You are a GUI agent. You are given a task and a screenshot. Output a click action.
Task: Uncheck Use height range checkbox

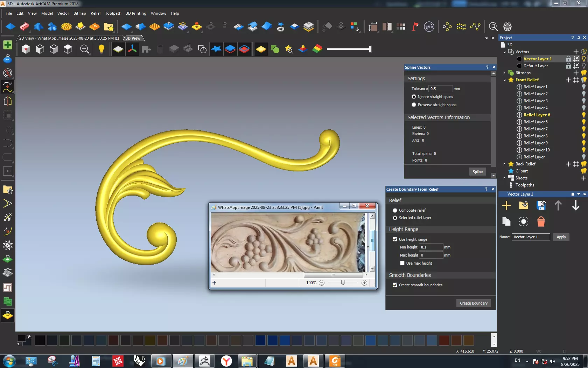[395, 239]
